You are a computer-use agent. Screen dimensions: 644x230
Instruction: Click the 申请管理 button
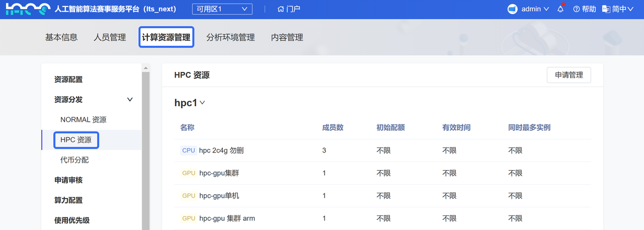point(569,75)
